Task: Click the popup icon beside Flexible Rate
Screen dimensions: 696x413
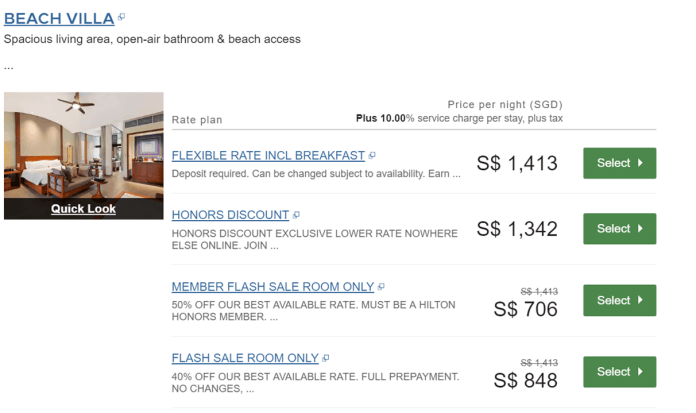Action: [x=372, y=156]
